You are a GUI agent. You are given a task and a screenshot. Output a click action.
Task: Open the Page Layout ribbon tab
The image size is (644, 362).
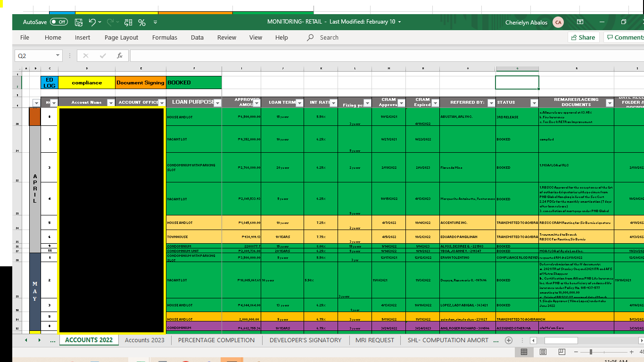122,37
